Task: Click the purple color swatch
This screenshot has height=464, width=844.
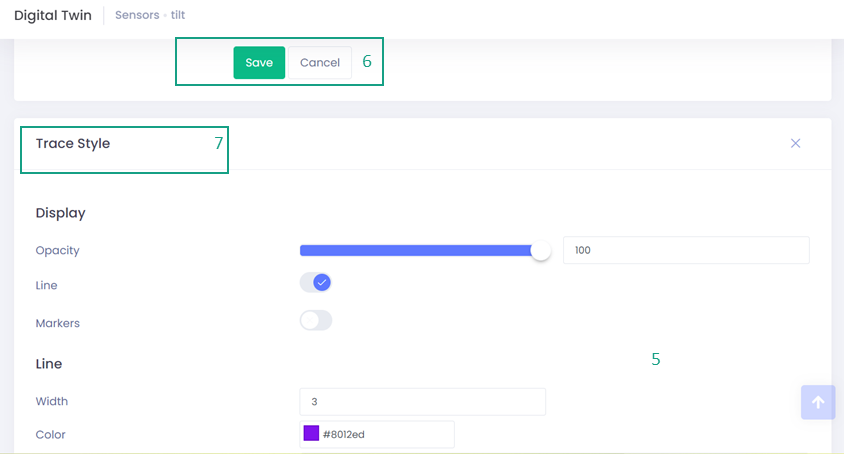Action: (x=311, y=434)
